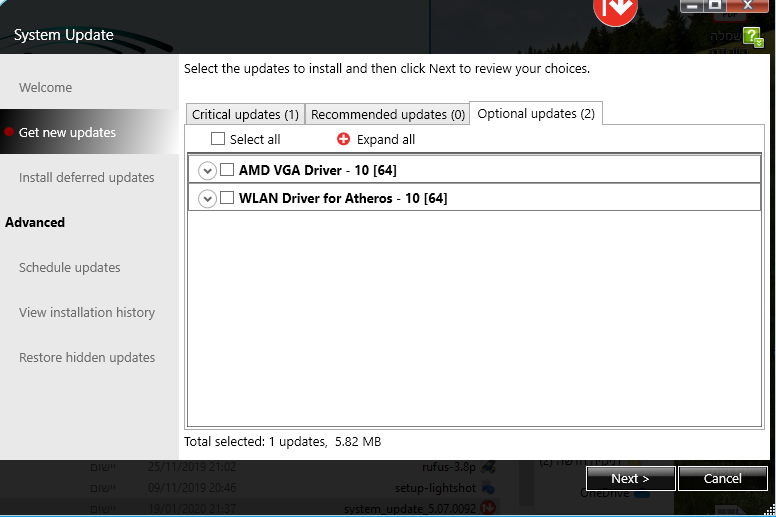Open Restore hidden updates
The height and width of the screenshot is (517, 776).
coord(87,358)
